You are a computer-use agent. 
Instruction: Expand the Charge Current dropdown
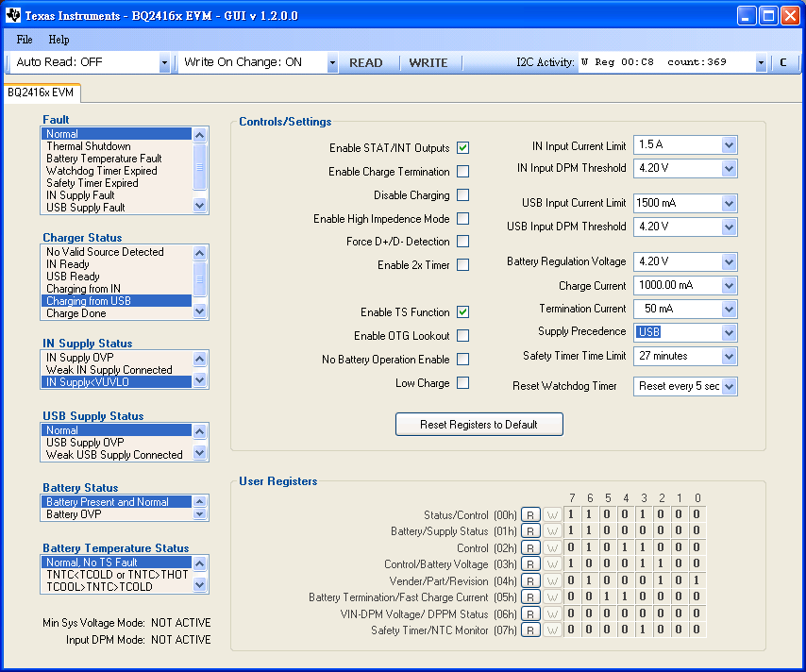pos(729,285)
